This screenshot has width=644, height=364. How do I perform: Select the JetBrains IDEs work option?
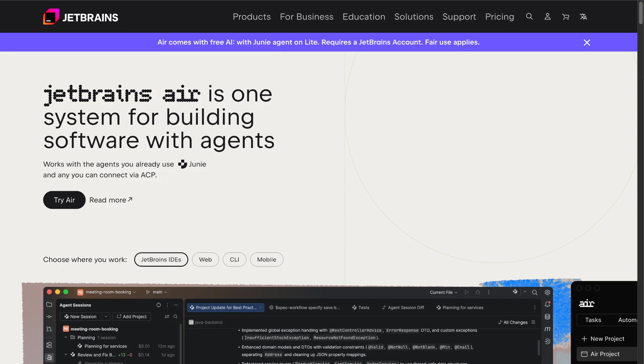pyautogui.click(x=161, y=259)
